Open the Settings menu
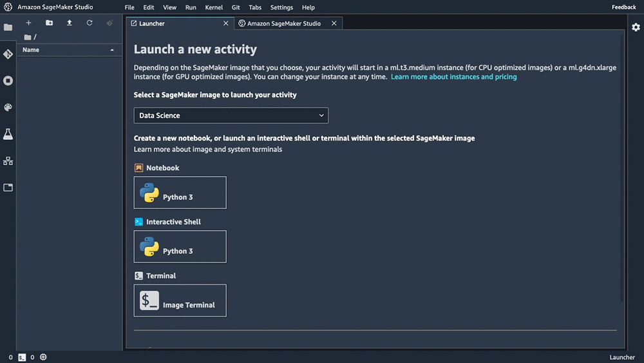Screen dimensions: 644x363 click(282, 7)
